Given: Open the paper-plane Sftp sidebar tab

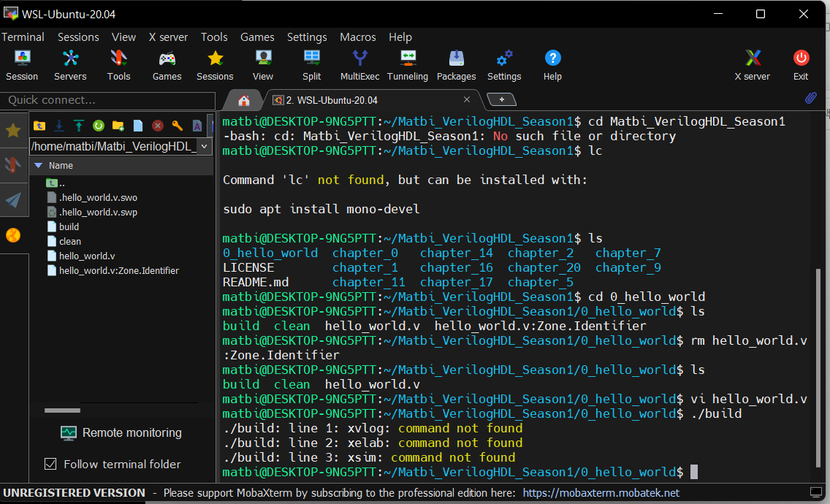Looking at the screenshot, I should coord(13,200).
